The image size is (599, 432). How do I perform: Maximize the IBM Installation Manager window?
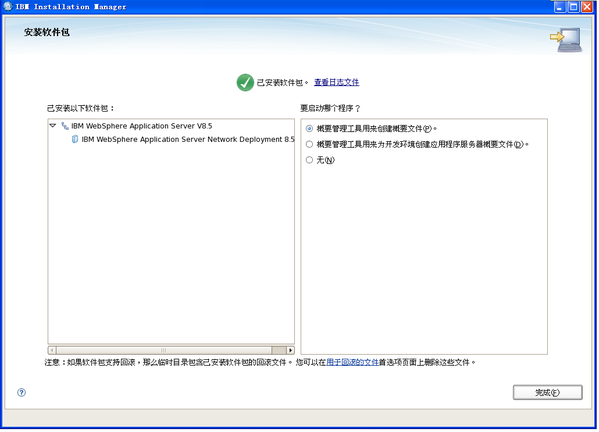pos(574,7)
